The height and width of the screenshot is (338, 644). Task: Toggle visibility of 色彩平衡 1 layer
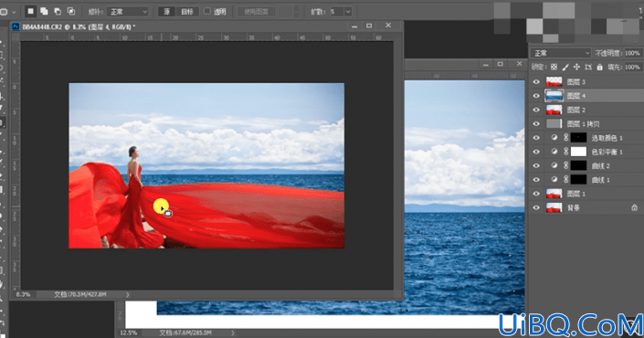coord(536,152)
